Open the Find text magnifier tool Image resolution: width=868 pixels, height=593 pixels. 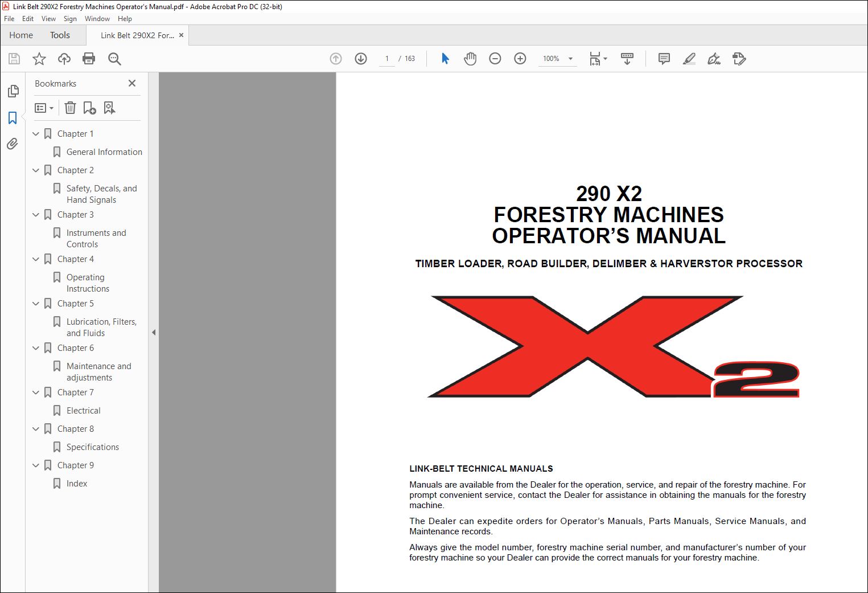click(114, 59)
